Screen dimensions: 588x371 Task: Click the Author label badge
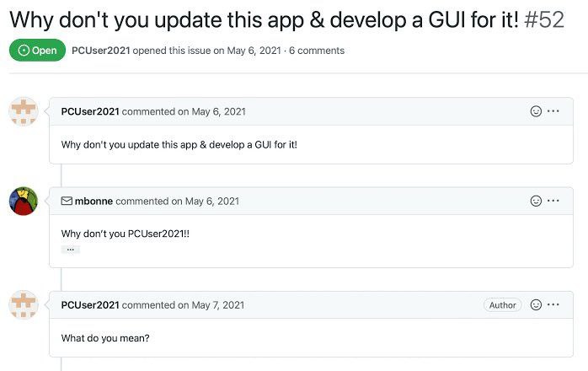point(503,305)
